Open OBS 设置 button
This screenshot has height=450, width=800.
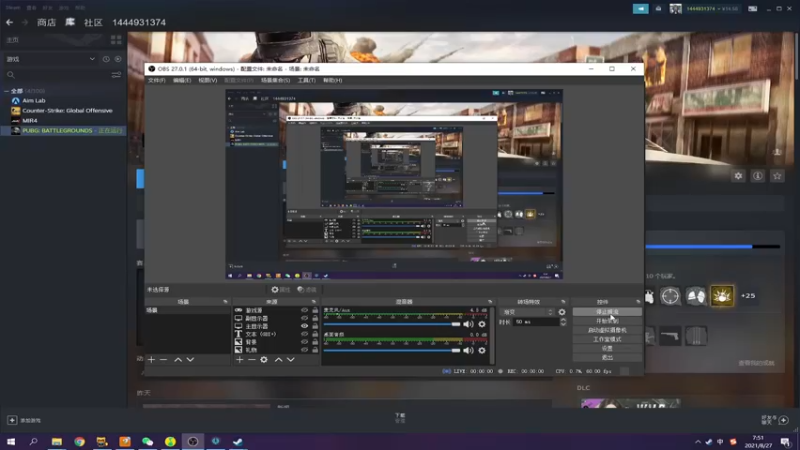click(607, 348)
